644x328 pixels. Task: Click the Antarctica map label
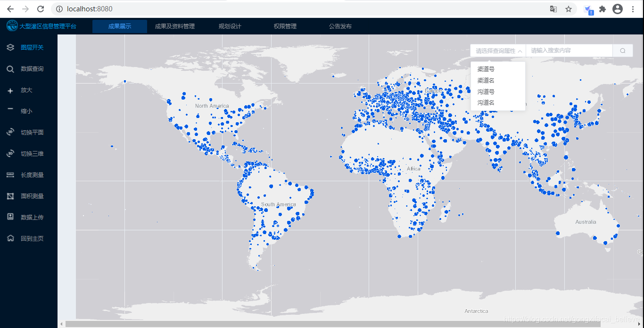click(476, 311)
